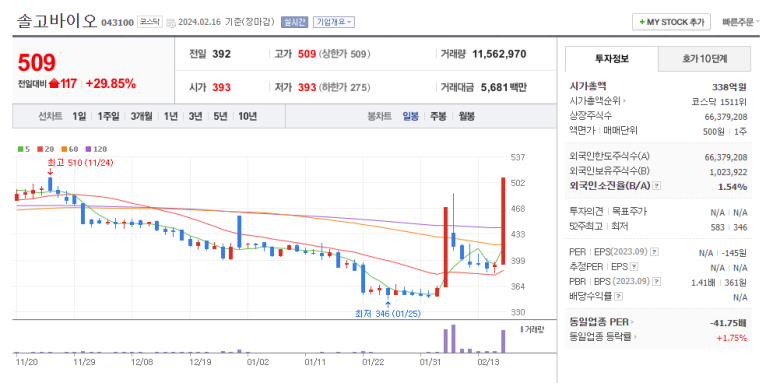This screenshot has width=773, height=383.
Task: Select the 일봉 candle chart
Action: click(410, 117)
